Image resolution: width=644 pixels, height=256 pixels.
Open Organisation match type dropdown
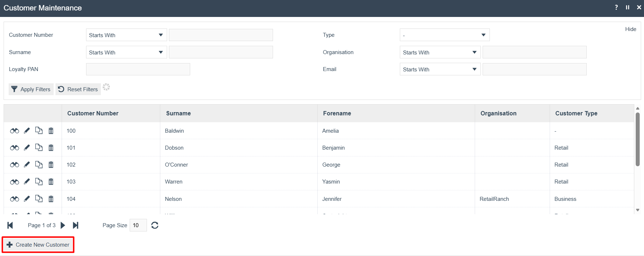(440, 52)
